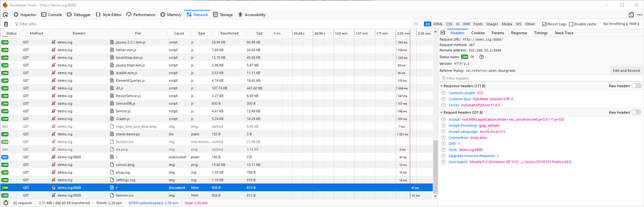Sort requests by Type column
The height and width of the screenshot is (207, 644).
pos(201,33)
